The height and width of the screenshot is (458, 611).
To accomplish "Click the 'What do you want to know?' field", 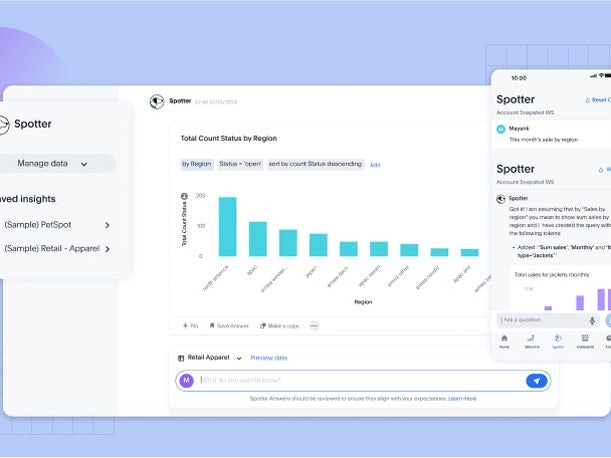I will 360,381.
